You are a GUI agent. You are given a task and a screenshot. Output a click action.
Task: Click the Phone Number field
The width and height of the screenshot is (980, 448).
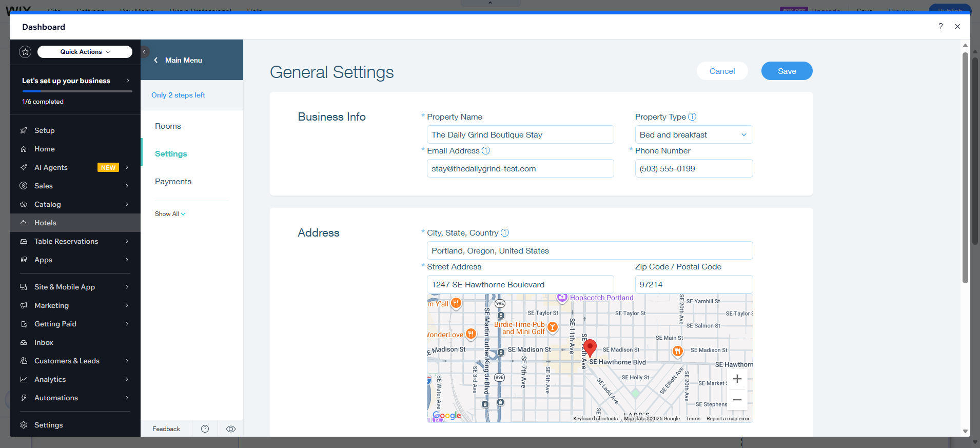(x=694, y=168)
